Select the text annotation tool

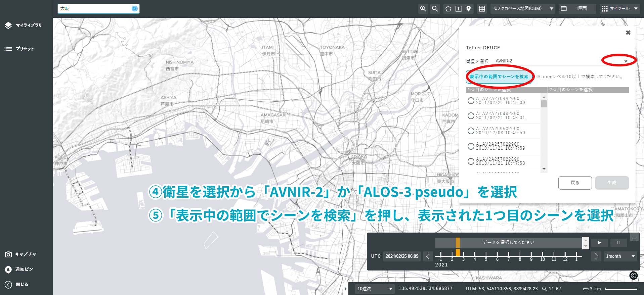[458, 9]
